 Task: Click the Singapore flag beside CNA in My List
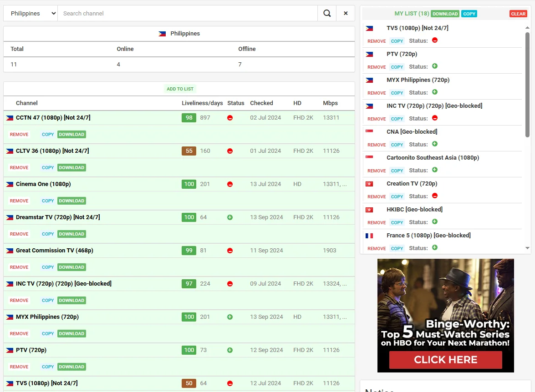coord(369,131)
